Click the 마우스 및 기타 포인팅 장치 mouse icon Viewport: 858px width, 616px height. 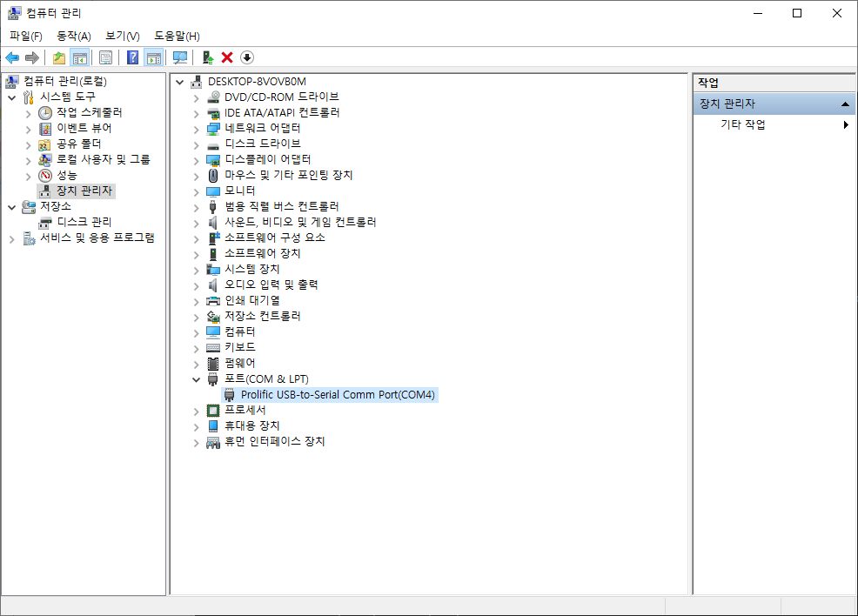tap(213, 176)
